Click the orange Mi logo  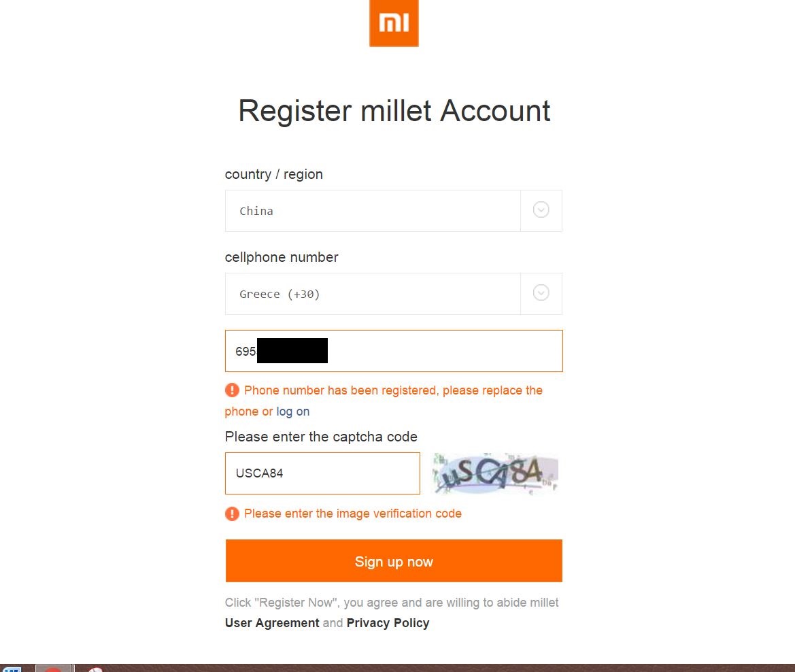pyautogui.click(x=394, y=23)
